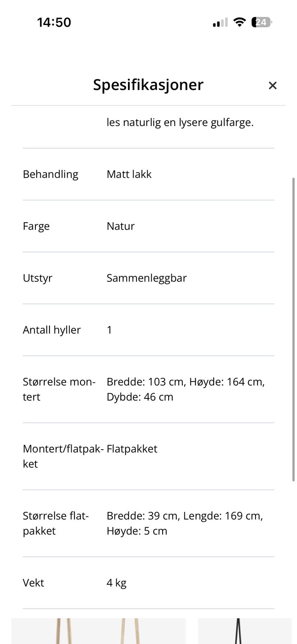Tap the cellular signal bars icon
The width and height of the screenshot is (297, 644).
pyautogui.click(x=220, y=23)
